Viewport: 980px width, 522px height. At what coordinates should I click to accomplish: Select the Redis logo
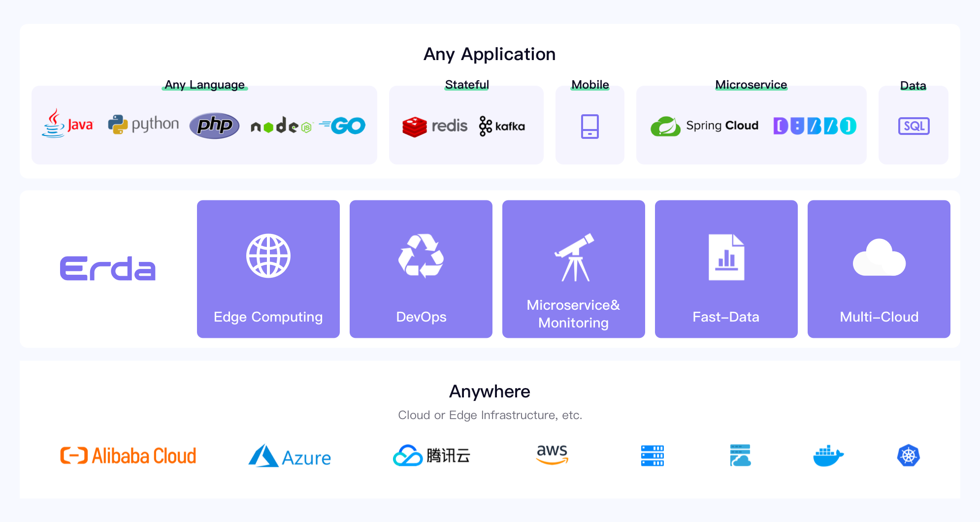coord(435,127)
